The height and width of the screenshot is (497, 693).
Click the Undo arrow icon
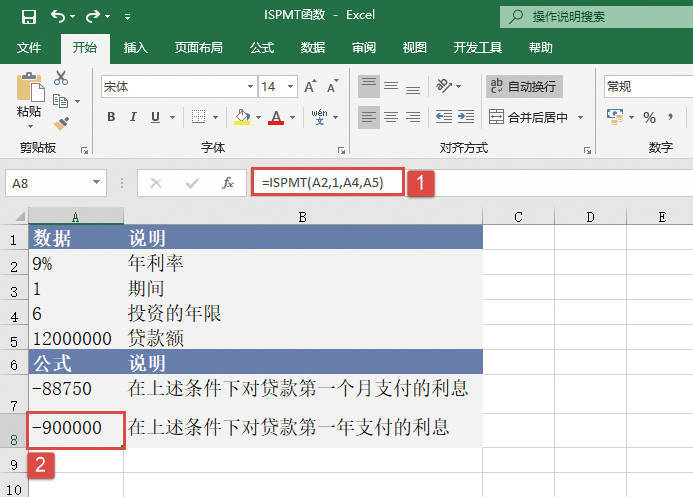[x=58, y=16]
